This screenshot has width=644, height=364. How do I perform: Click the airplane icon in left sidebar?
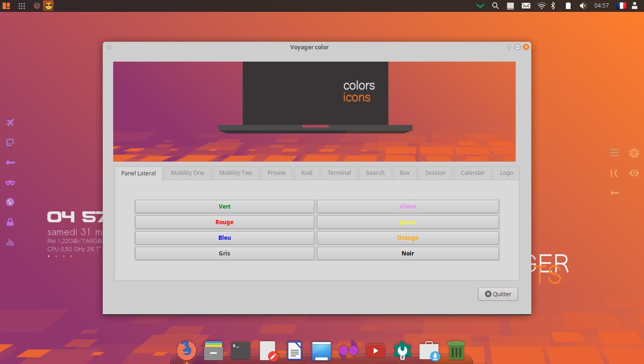click(10, 123)
